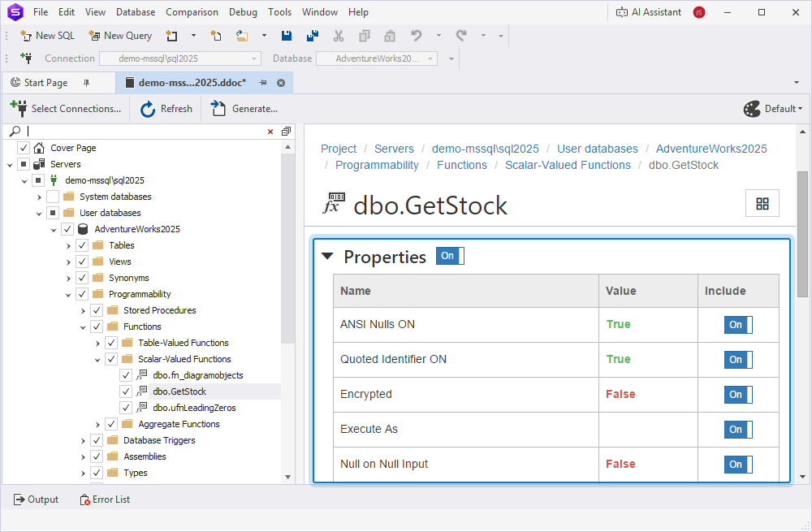Click the collapse all tree icon
This screenshot has width=812, height=532.
(x=286, y=132)
